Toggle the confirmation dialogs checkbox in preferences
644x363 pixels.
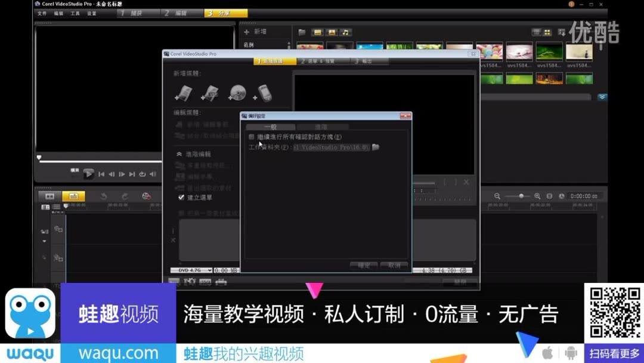tap(251, 136)
